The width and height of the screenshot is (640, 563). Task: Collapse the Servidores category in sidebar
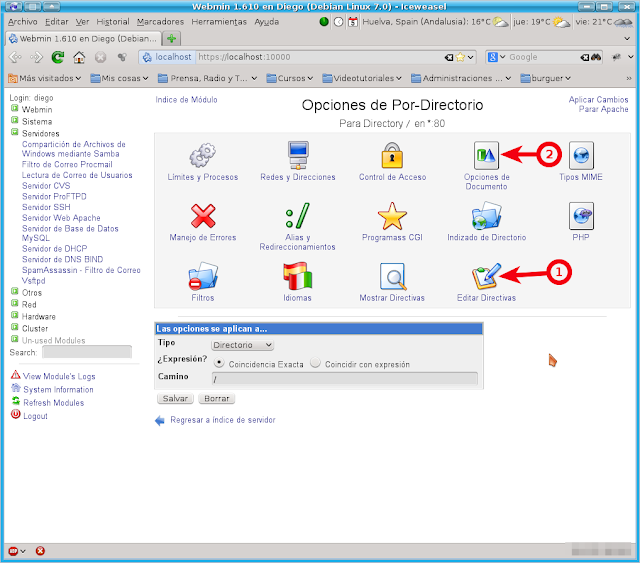click(x=15, y=132)
